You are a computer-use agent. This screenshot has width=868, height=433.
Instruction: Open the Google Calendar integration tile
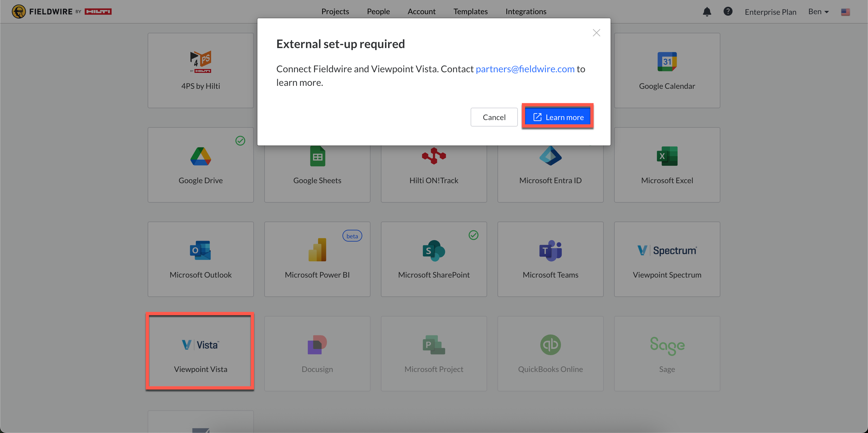tap(667, 70)
